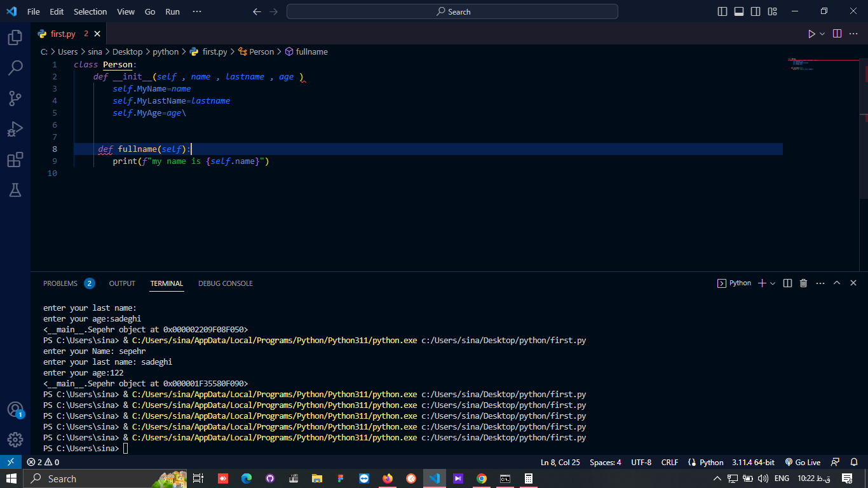Maximize terminal panel using the up chevron
The image size is (868, 488).
tap(837, 283)
